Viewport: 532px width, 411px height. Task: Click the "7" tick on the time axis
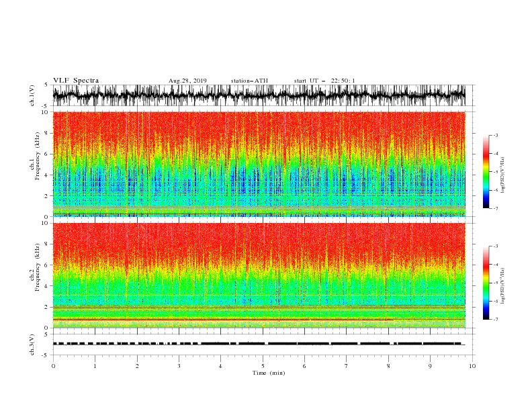pos(347,366)
